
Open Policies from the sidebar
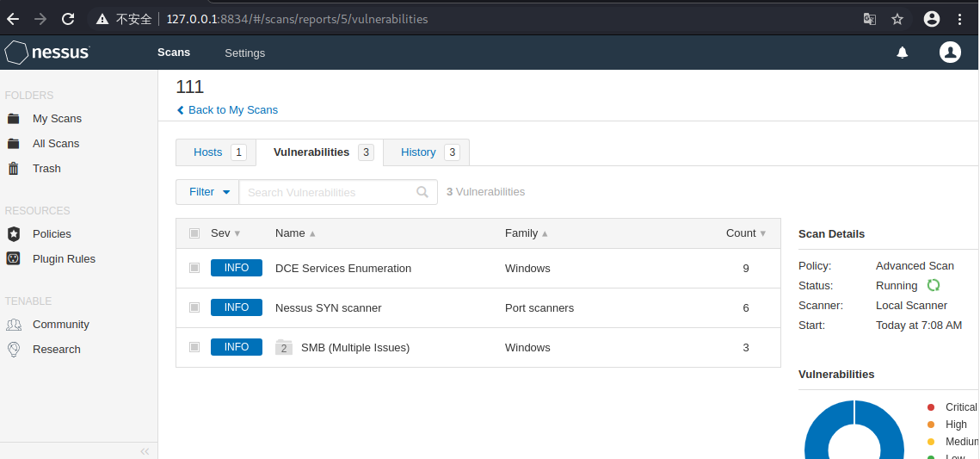pyautogui.click(x=52, y=234)
